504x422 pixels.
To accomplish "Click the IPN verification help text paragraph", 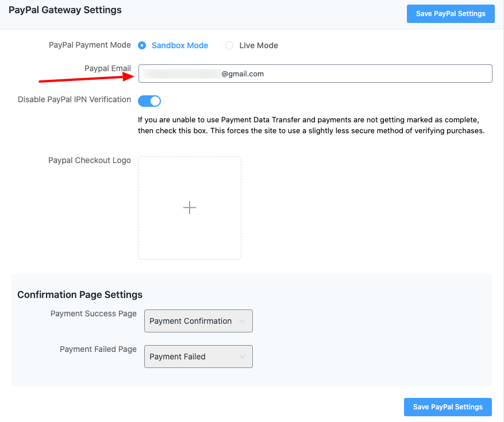I will pos(311,125).
